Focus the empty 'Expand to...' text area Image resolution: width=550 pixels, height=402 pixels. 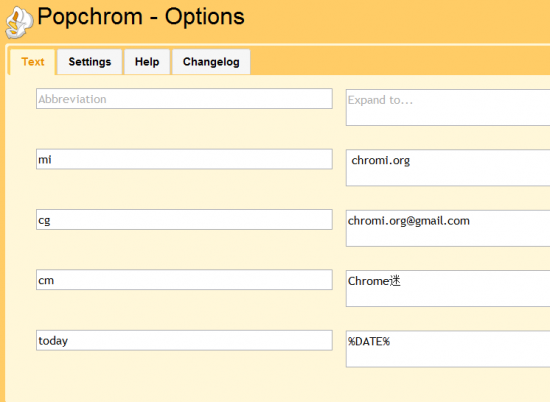click(448, 107)
